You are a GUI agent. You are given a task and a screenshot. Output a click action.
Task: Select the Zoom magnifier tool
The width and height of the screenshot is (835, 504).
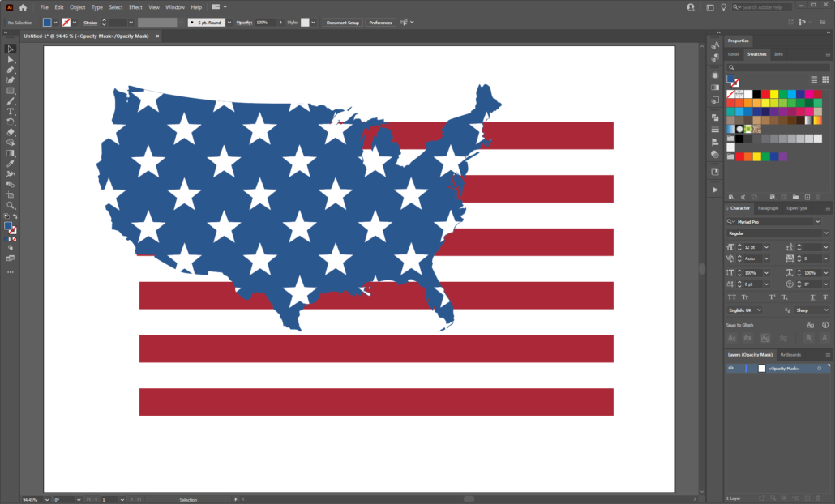[x=10, y=205]
